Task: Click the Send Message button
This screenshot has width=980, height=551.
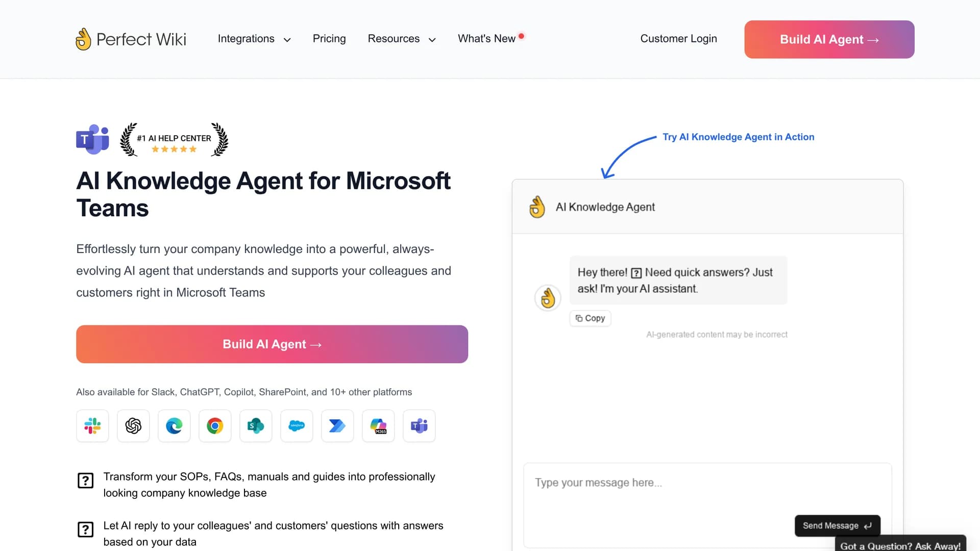Action: coord(837,525)
